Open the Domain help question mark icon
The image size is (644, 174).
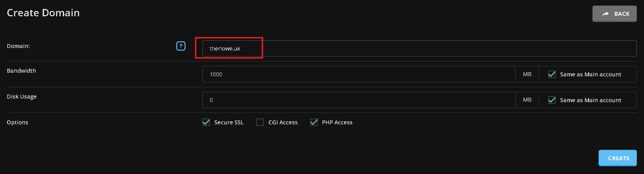pos(181,46)
